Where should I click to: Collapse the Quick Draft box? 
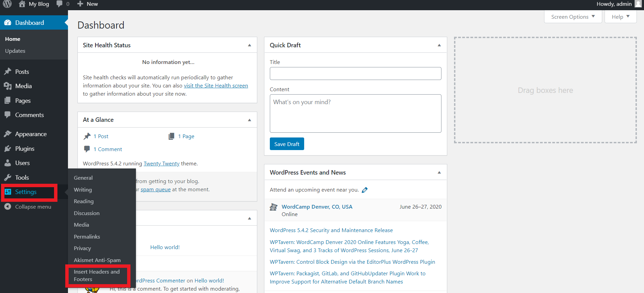click(439, 45)
